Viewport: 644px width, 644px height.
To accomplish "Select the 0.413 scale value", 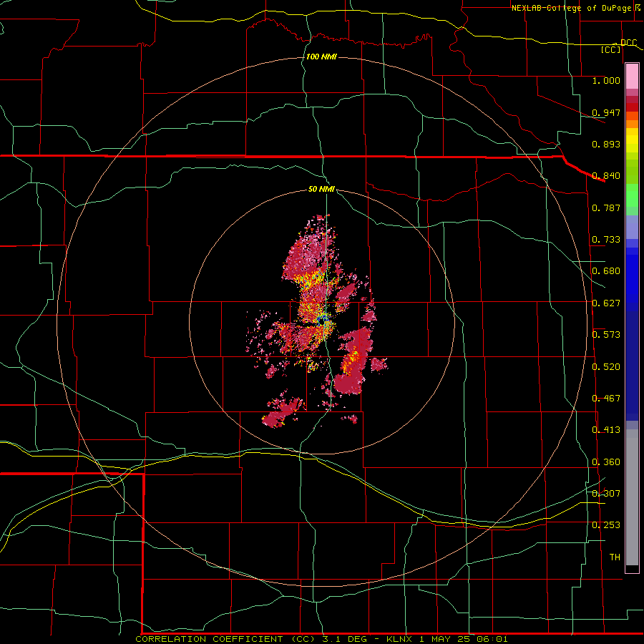I will [x=606, y=430].
